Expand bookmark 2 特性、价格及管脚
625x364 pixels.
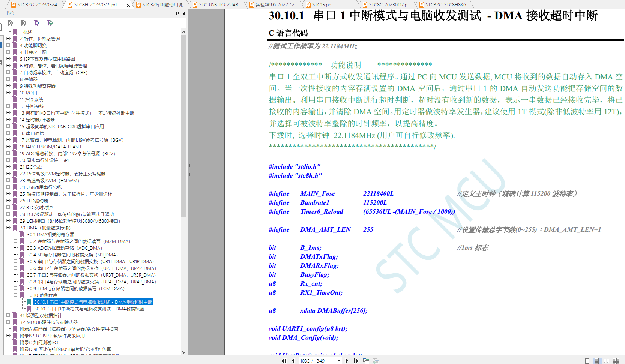pos(8,39)
